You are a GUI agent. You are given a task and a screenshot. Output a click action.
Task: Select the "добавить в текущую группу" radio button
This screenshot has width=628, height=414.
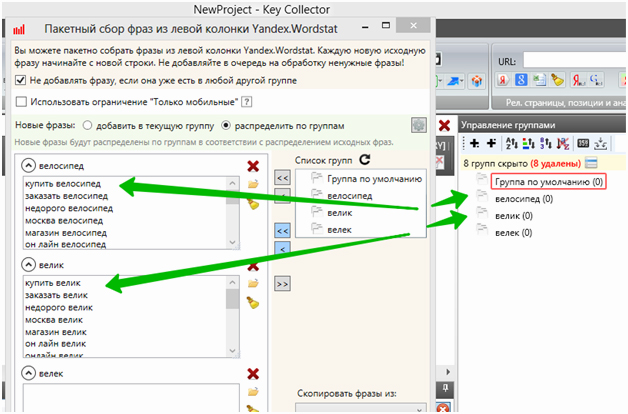[x=87, y=125]
